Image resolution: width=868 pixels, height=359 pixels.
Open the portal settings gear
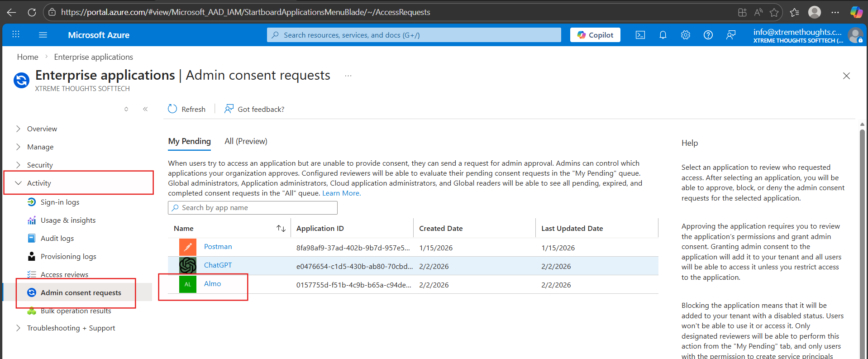pyautogui.click(x=686, y=35)
